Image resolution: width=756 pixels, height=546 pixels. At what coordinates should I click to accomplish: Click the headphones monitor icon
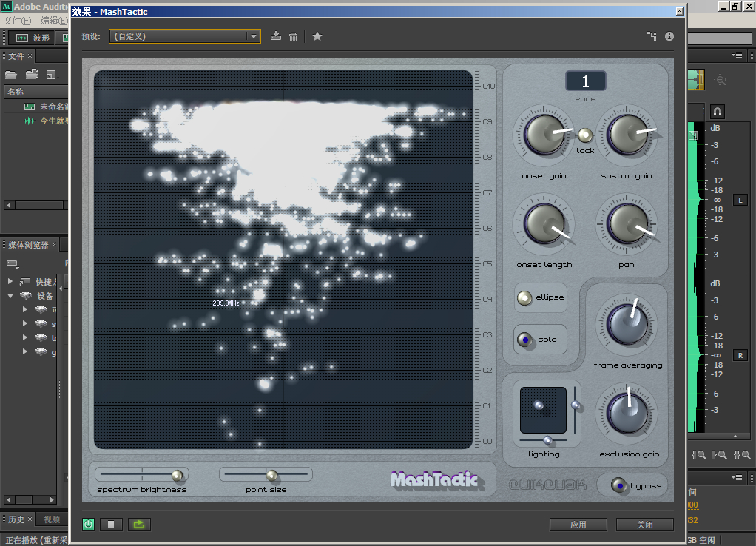(718, 112)
